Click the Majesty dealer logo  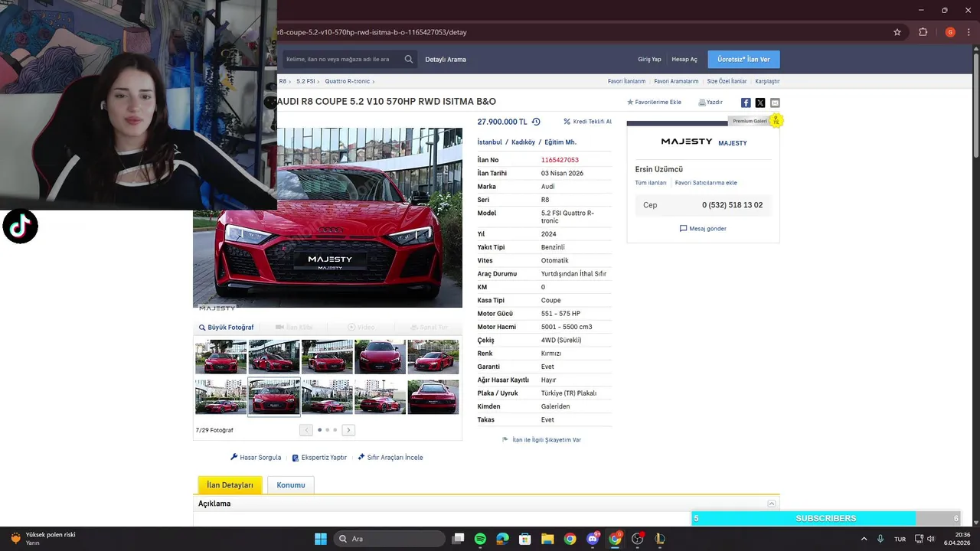pyautogui.click(x=687, y=142)
